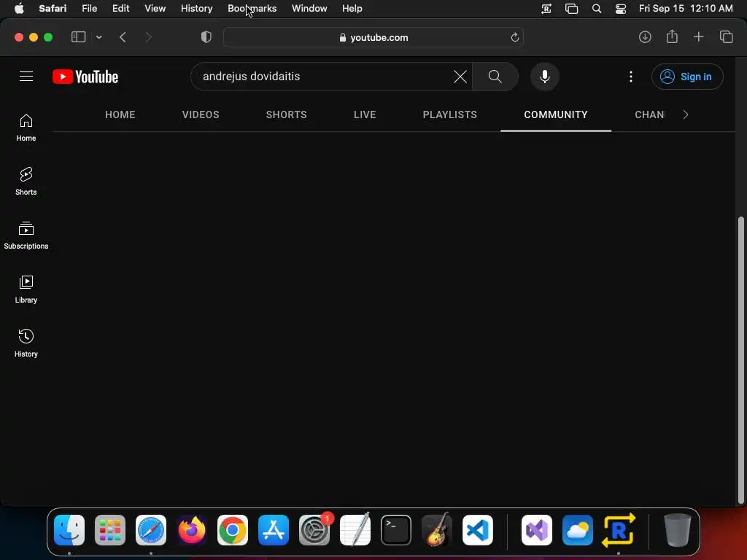Switch to the VIDEOS tab

tap(201, 114)
